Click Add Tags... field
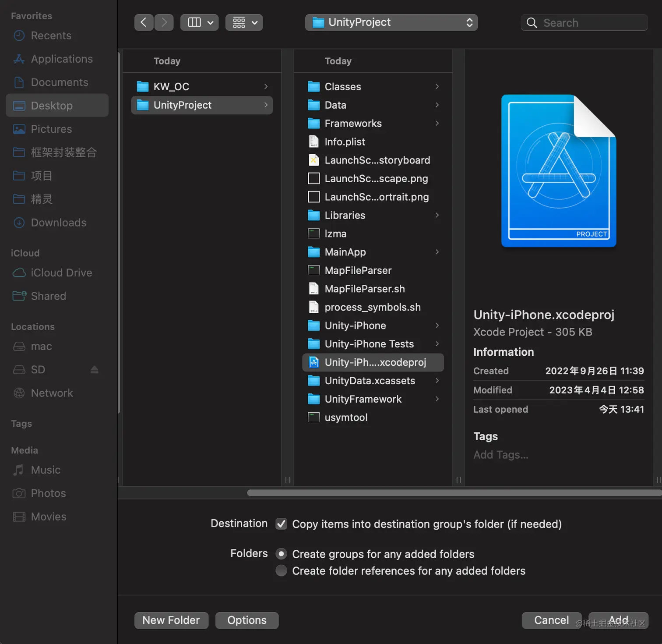The height and width of the screenshot is (644, 662). click(x=501, y=455)
